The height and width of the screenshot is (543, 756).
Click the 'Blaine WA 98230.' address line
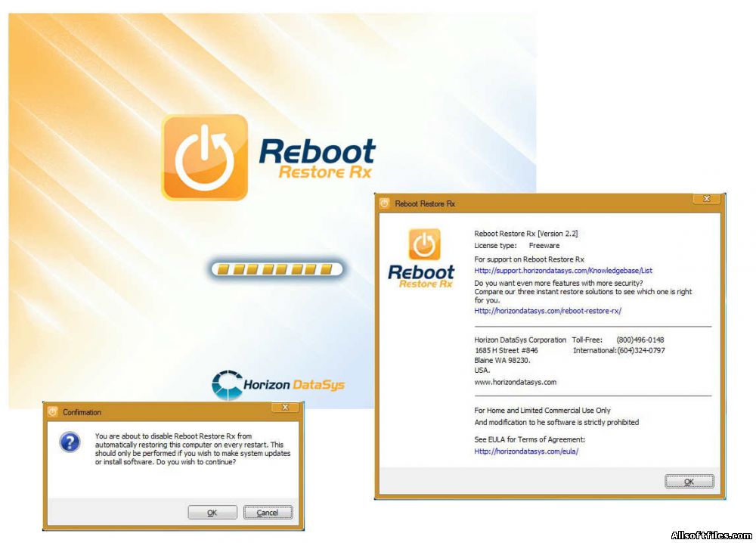pos(502,360)
